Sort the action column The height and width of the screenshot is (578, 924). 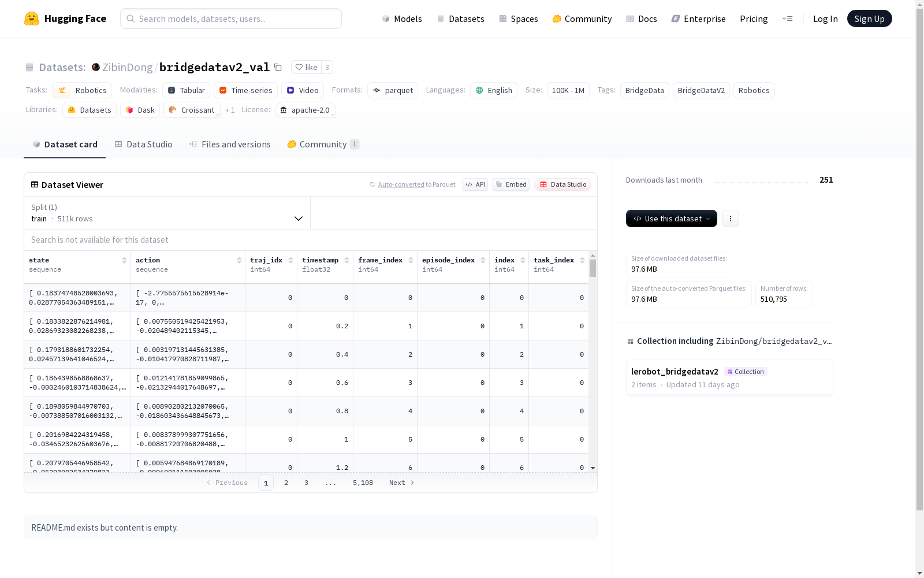tap(239, 260)
